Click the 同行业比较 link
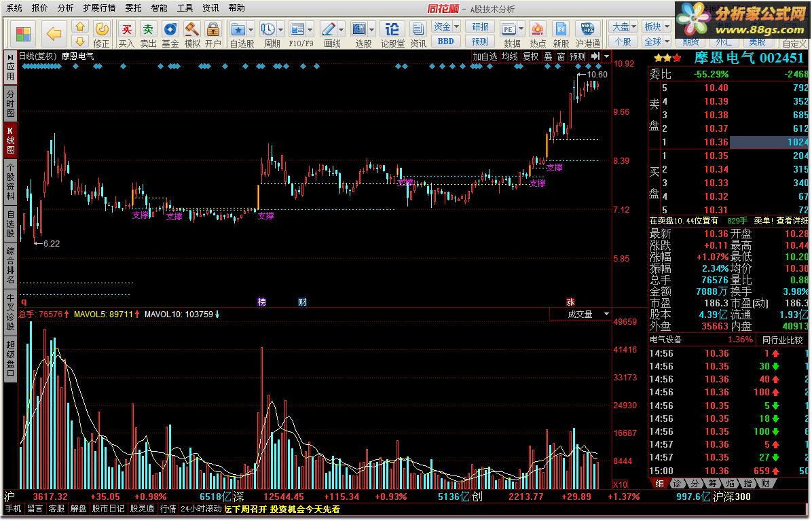This screenshot has width=812, height=521. click(782, 340)
